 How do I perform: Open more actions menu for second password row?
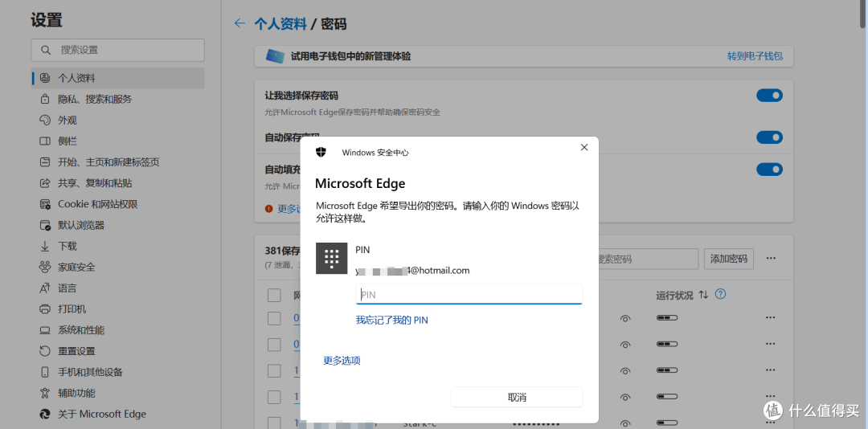(770, 344)
